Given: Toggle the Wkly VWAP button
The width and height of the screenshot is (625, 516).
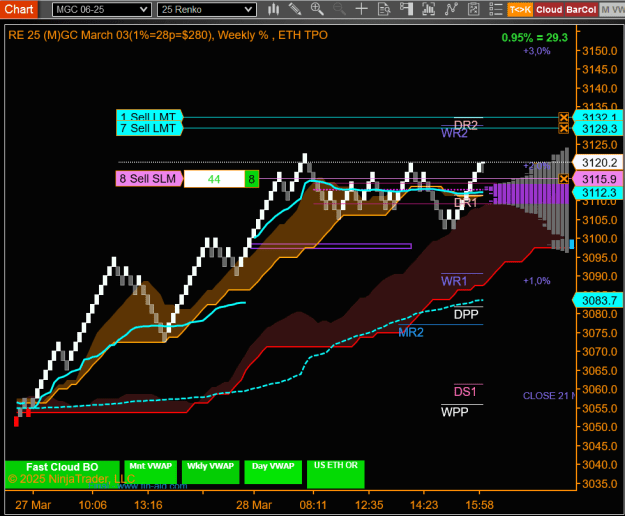Looking at the screenshot, I should pos(210,472).
